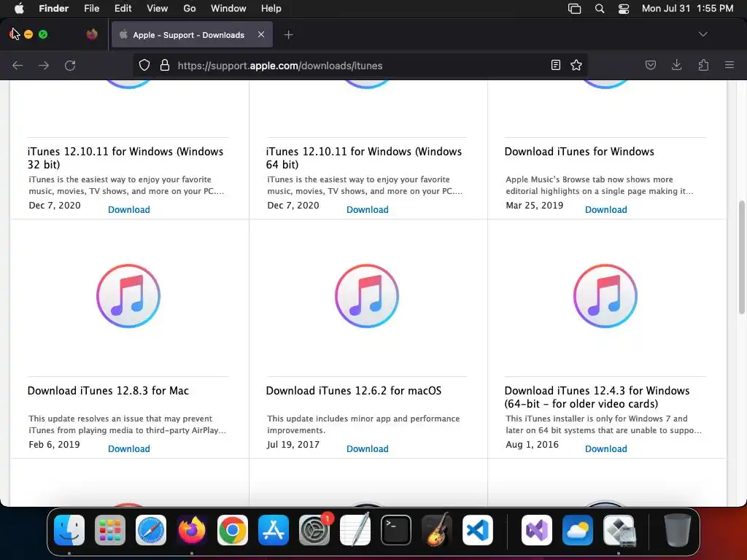Click the iTunes 12.8.3 for Mac icon
747x560 pixels.
tap(128, 296)
